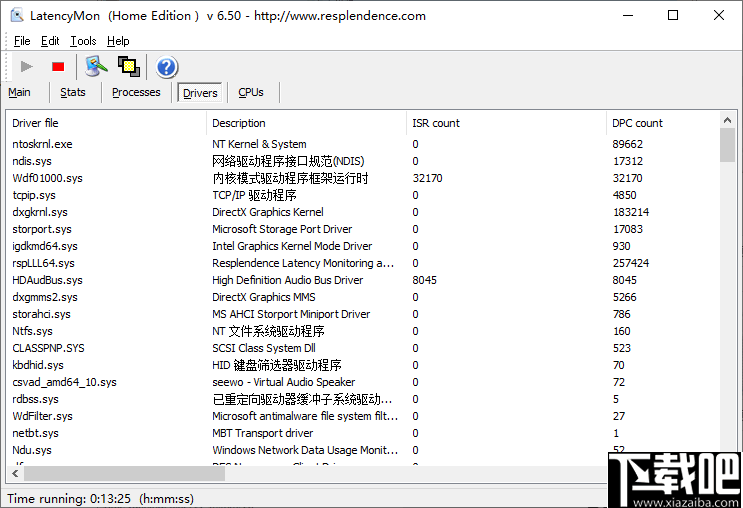Switch to the Main tab
The height and width of the screenshot is (508, 743).
[19, 92]
